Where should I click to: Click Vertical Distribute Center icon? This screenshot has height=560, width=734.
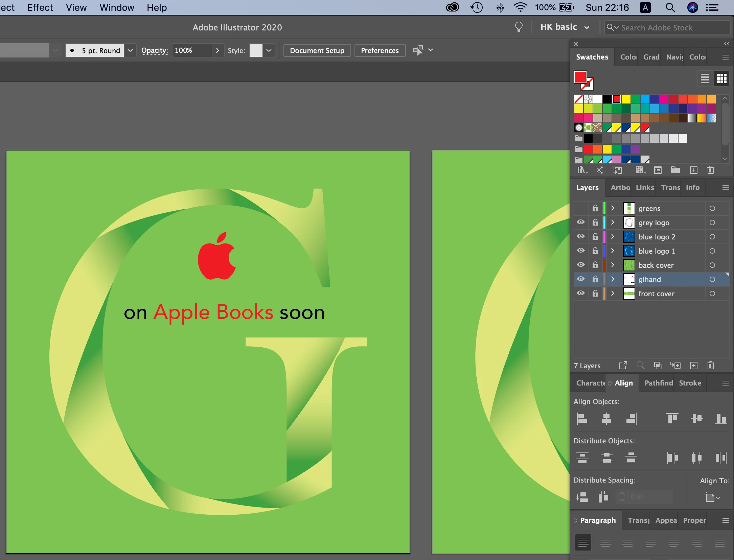pos(606,458)
